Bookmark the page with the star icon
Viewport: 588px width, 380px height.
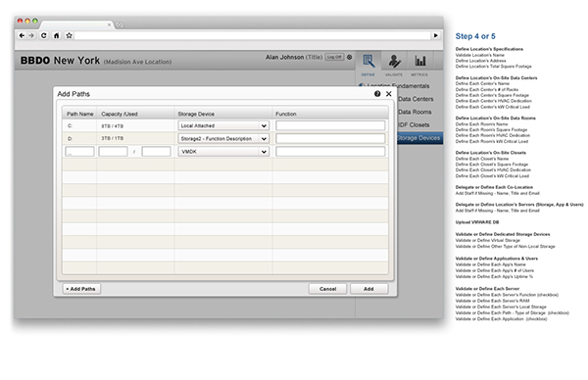(69, 35)
